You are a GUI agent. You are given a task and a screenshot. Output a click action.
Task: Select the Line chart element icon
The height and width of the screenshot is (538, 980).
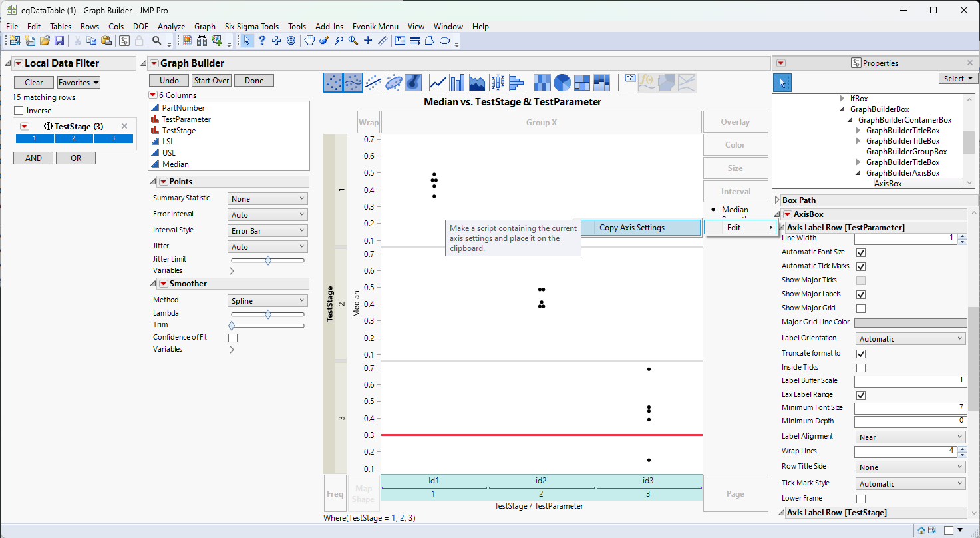[x=438, y=82]
